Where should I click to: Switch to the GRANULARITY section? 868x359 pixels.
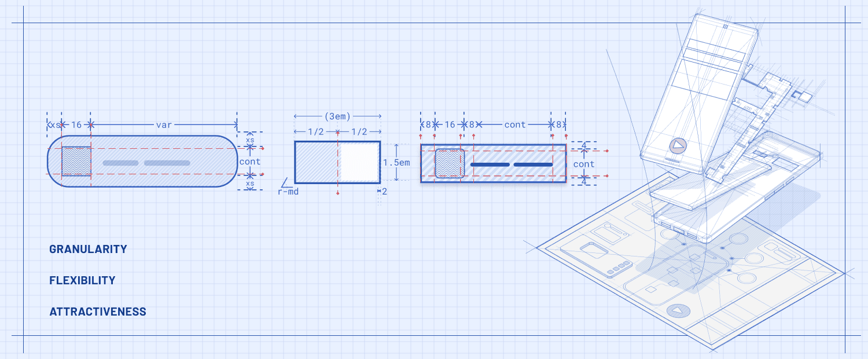coord(88,250)
